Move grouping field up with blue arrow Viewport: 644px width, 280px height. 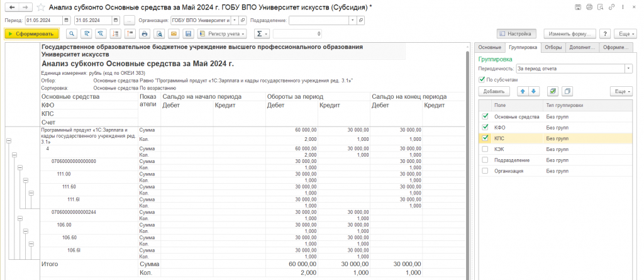(523, 91)
